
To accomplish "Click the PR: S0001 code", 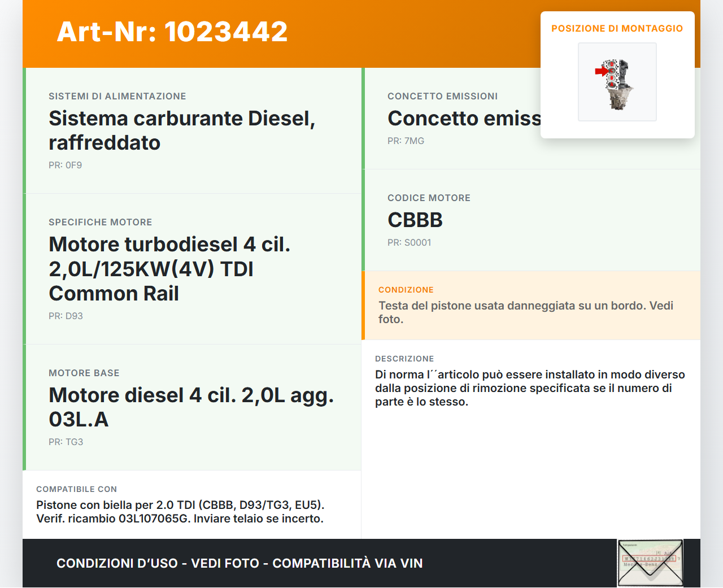I will 409,242.
